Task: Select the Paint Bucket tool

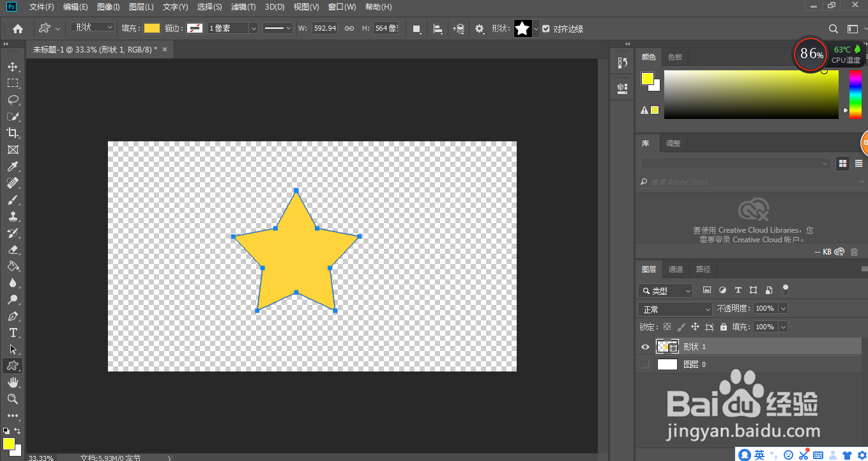Action: (13, 266)
